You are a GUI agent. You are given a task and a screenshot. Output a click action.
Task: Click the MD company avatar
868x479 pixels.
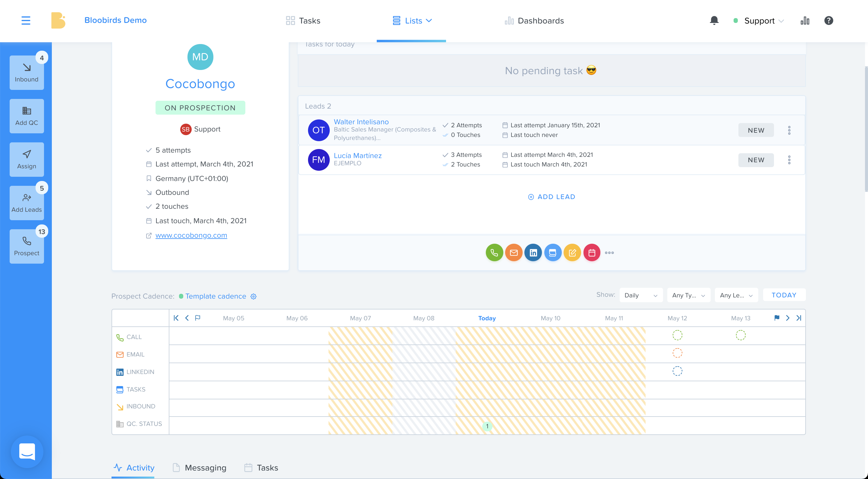pos(200,57)
